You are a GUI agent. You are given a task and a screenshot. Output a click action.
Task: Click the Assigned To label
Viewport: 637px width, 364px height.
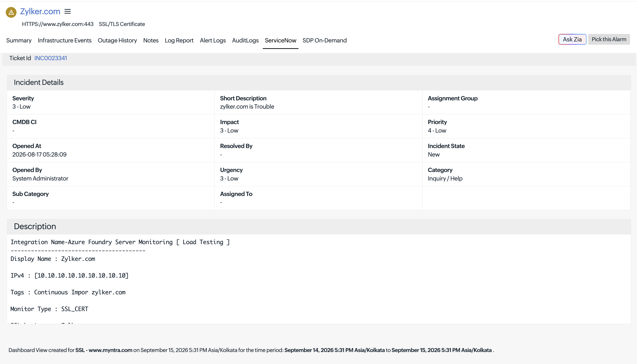coord(236,194)
